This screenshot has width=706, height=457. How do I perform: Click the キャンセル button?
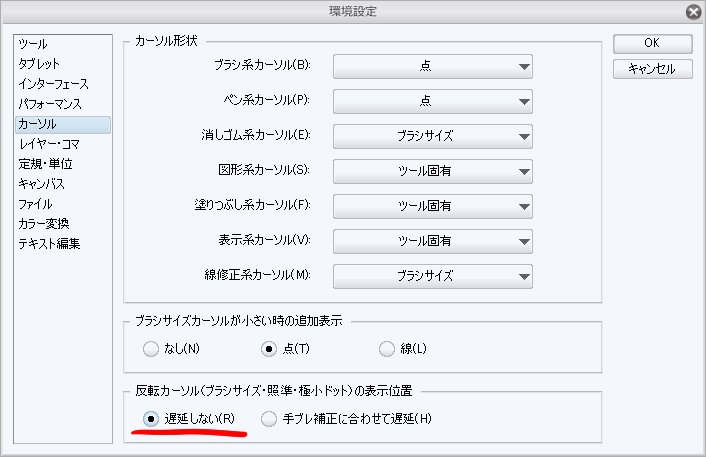(x=652, y=69)
